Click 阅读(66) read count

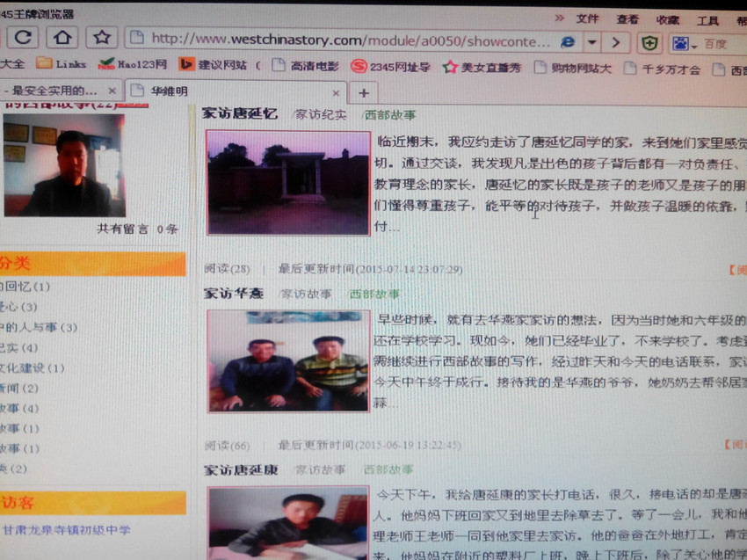tap(227, 446)
